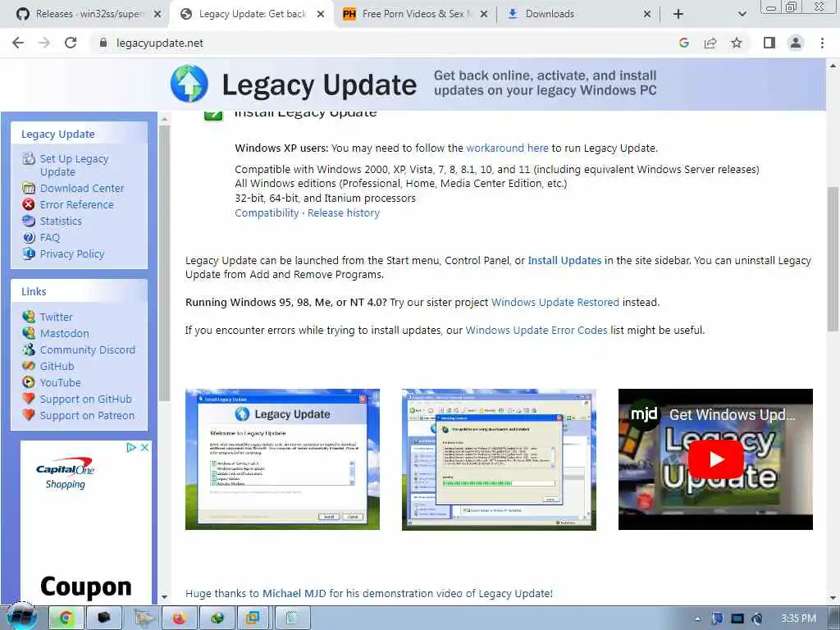Open the profile avatar button

pos(796,43)
